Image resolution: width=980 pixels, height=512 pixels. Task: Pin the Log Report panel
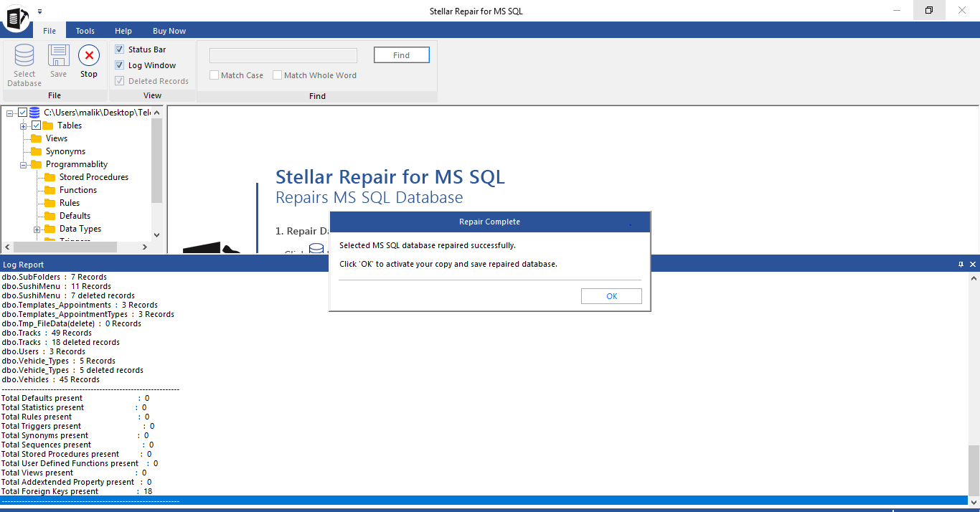(x=961, y=265)
